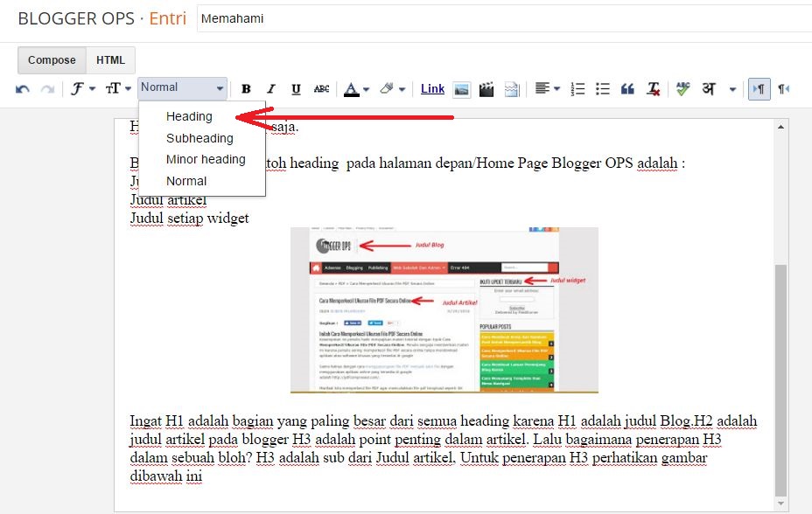Click the Link button
This screenshot has height=514, width=812.
(431, 88)
